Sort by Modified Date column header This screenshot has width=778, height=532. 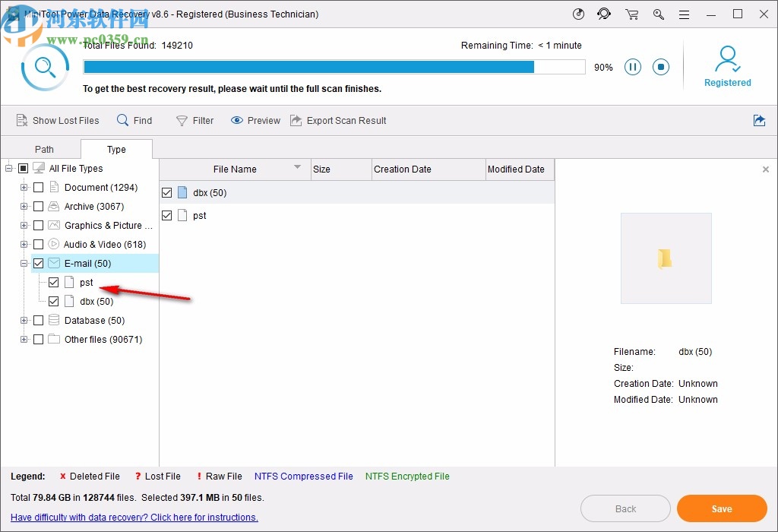520,169
